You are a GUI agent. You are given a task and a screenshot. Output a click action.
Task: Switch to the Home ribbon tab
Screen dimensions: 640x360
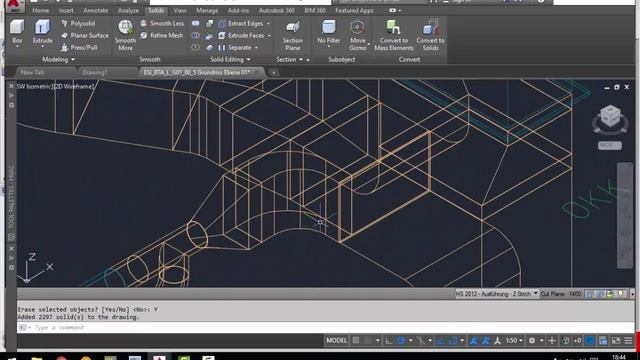pyautogui.click(x=40, y=11)
